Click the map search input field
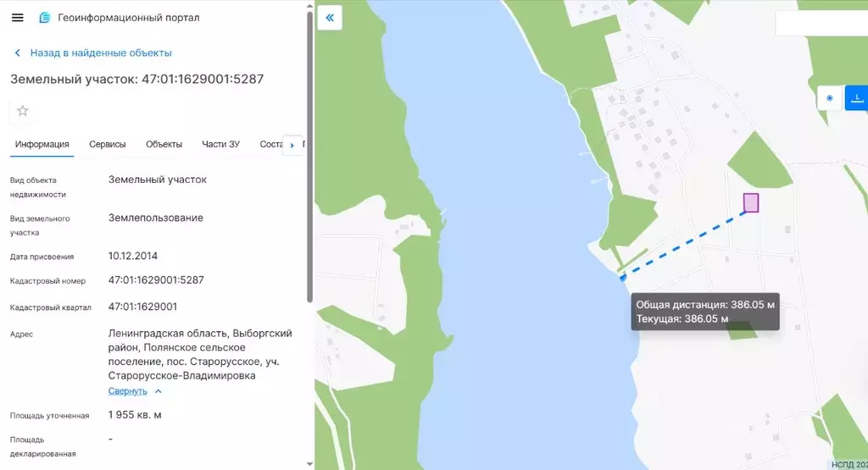The width and height of the screenshot is (868, 470). (x=821, y=23)
